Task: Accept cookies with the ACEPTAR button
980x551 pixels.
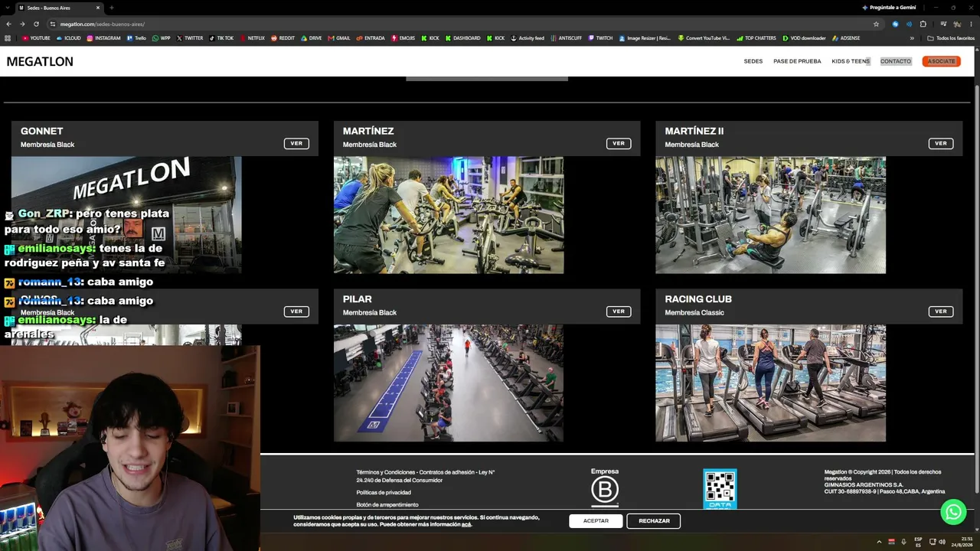Action: click(x=596, y=521)
